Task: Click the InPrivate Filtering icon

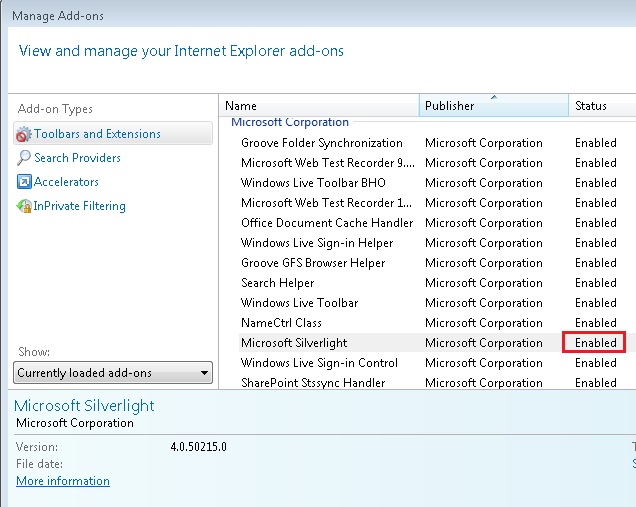Action: (x=24, y=206)
